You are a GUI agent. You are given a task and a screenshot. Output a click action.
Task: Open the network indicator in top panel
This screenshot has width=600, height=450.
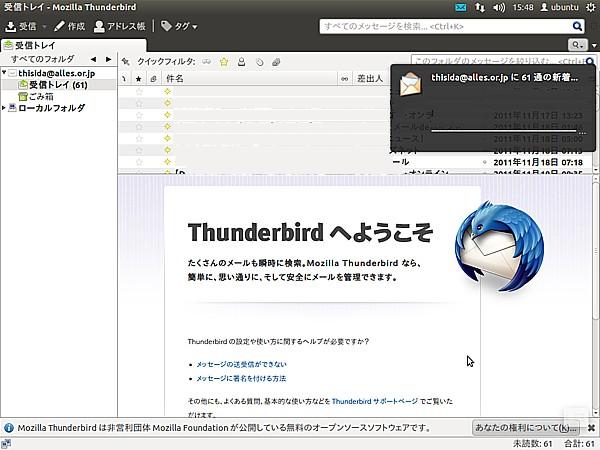click(x=479, y=7)
